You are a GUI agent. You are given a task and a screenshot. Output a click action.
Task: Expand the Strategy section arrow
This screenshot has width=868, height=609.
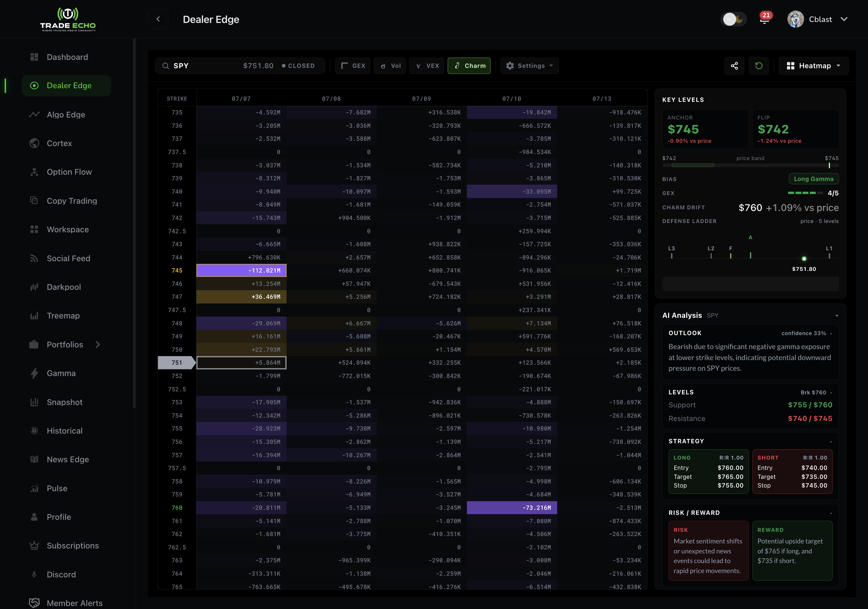pos(831,442)
